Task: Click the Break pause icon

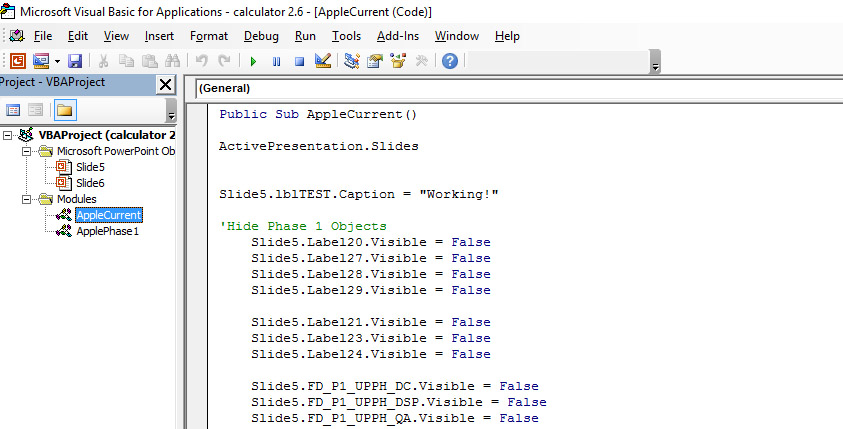Action: click(x=276, y=61)
